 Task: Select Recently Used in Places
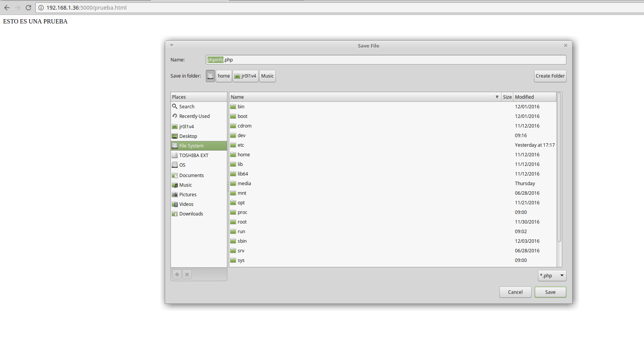point(194,116)
